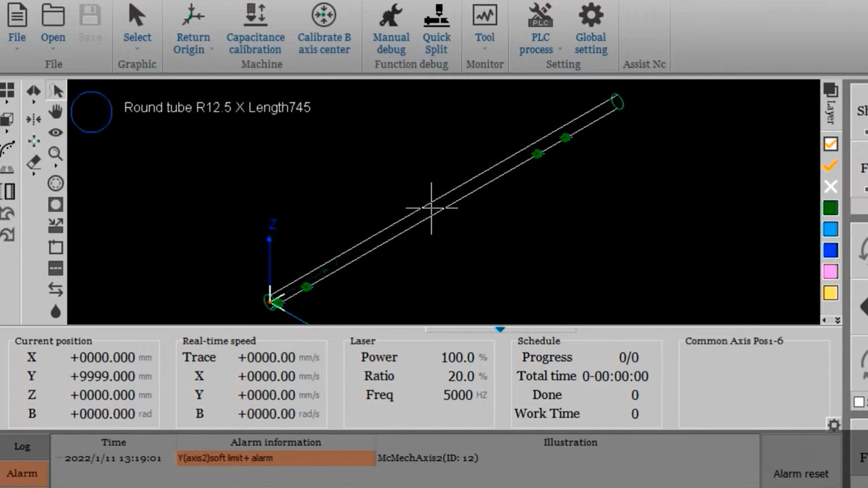Image resolution: width=868 pixels, height=488 pixels.
Task: Select the Y axis soft limit alarm entry
Action: (275, 458)
